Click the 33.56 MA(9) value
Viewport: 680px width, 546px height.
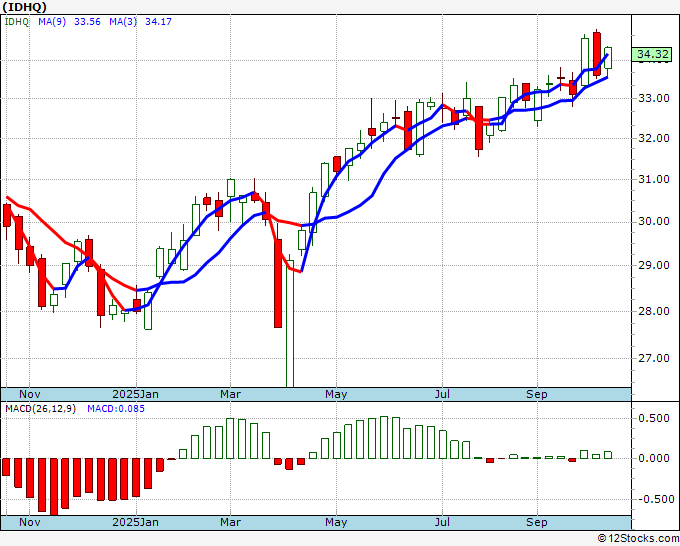click(x=87, y=22)
